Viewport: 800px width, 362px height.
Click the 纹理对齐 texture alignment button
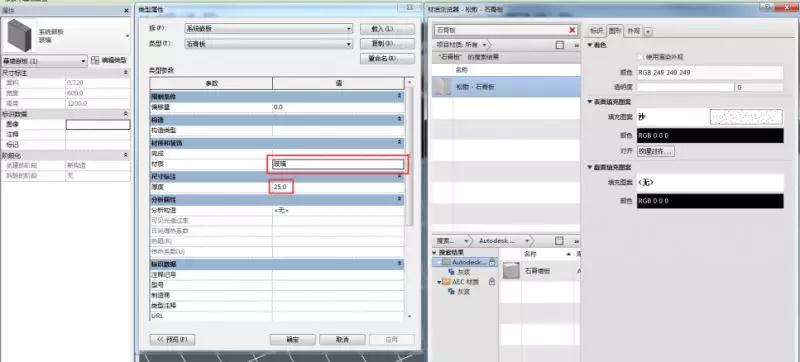(x=656, y=151)
